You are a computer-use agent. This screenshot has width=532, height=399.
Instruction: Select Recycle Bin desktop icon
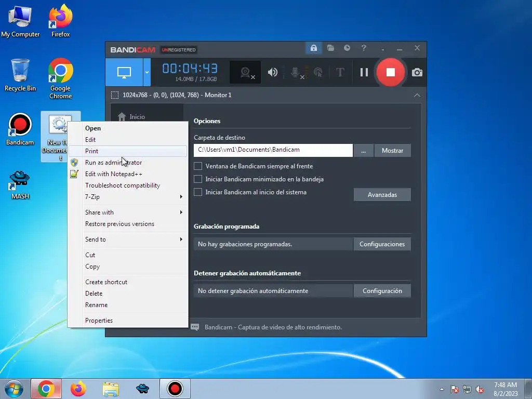20,75
